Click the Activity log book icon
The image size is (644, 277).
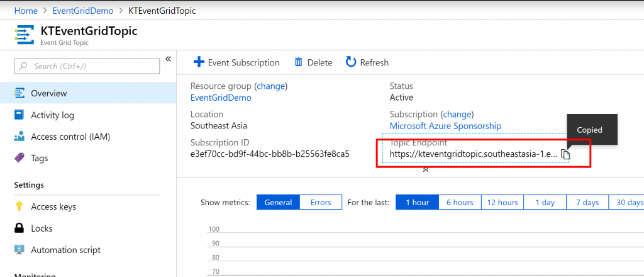pos(19,115)
